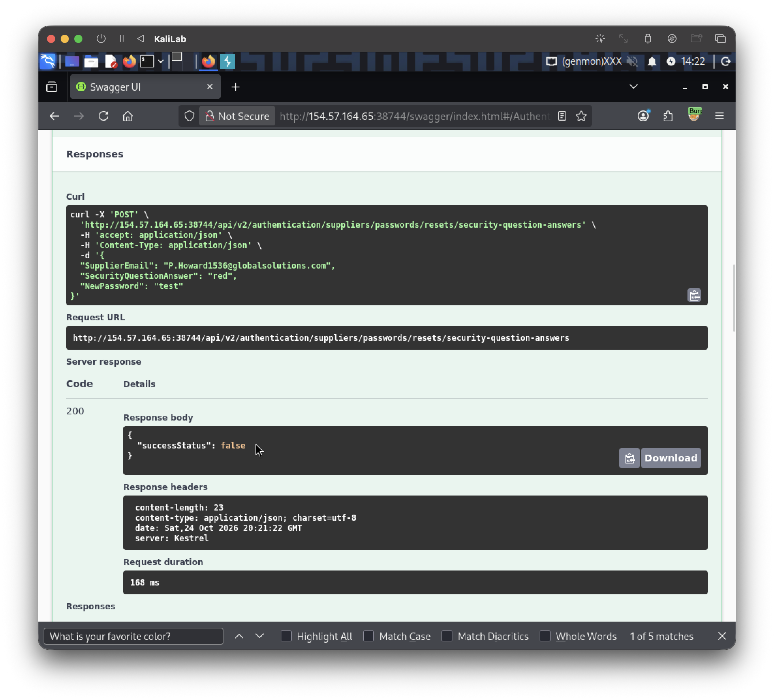This screenshot has height=700, width=774.
Task: Open the Firefox hamburger menu
Action: (719, 116)
